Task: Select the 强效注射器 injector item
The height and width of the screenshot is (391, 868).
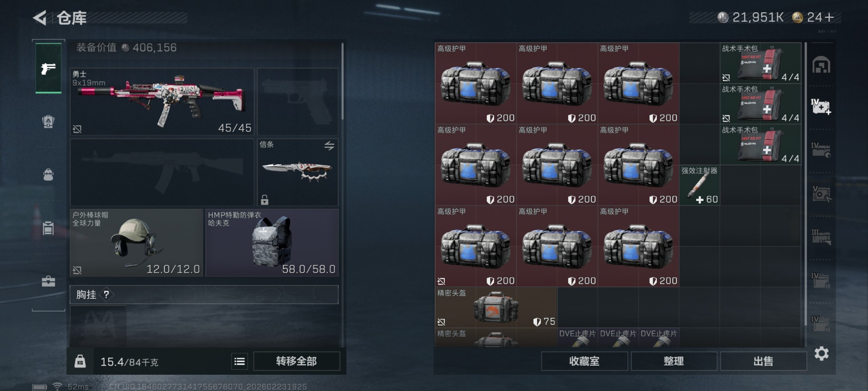Action: (x=699, y=186)
